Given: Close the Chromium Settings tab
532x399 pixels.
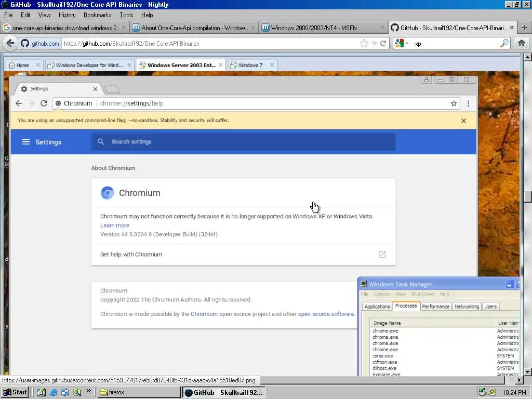Looking at the screenshot, I should (96, 89).
